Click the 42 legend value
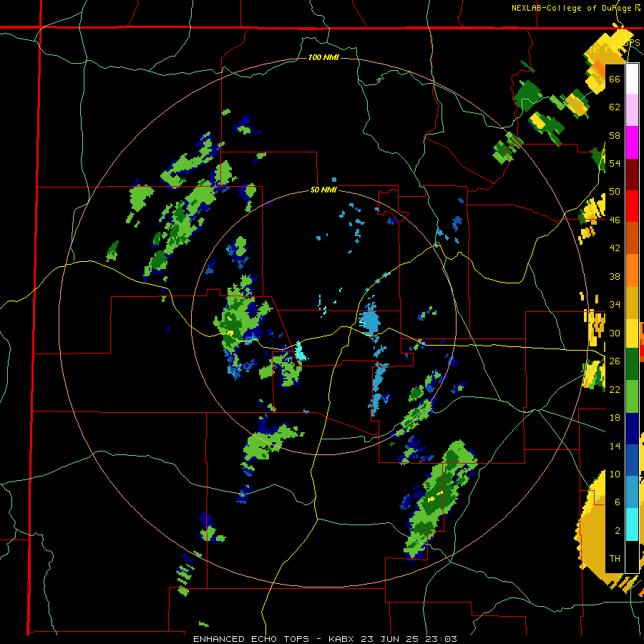The height and width of the screenshot is (644, 644). (x=615, y=248)
